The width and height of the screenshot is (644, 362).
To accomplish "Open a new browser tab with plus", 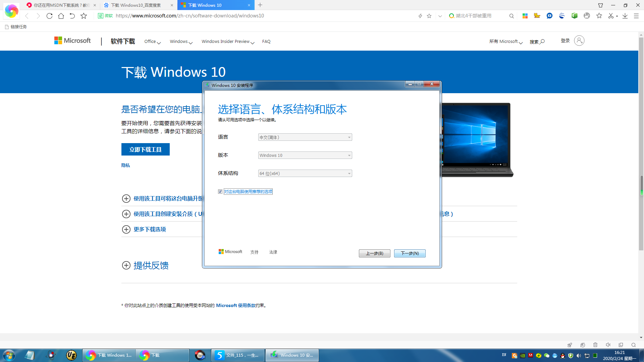I will [260, 5].
